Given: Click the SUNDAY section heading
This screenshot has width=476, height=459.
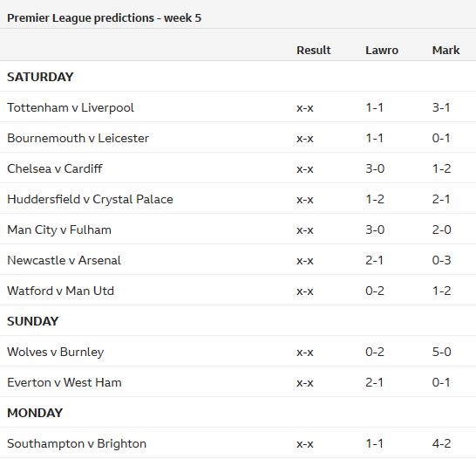Looking at the screenshot, I should point(32,321).
